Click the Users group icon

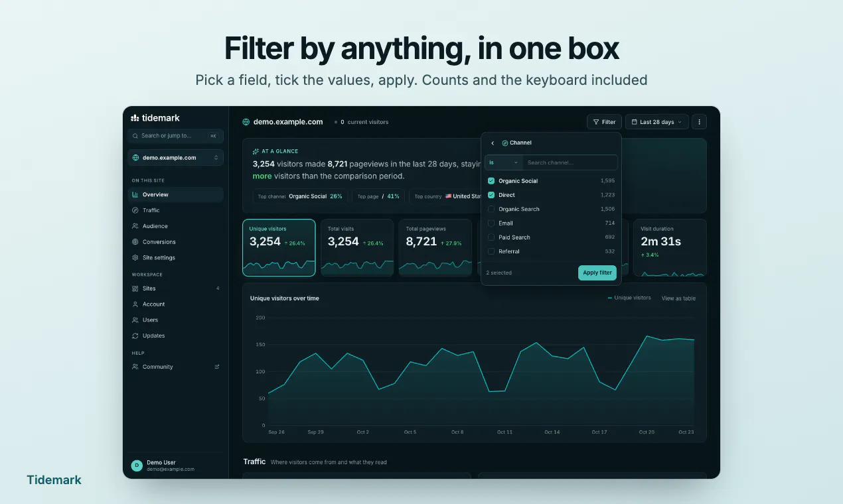[x=135, y=320]
